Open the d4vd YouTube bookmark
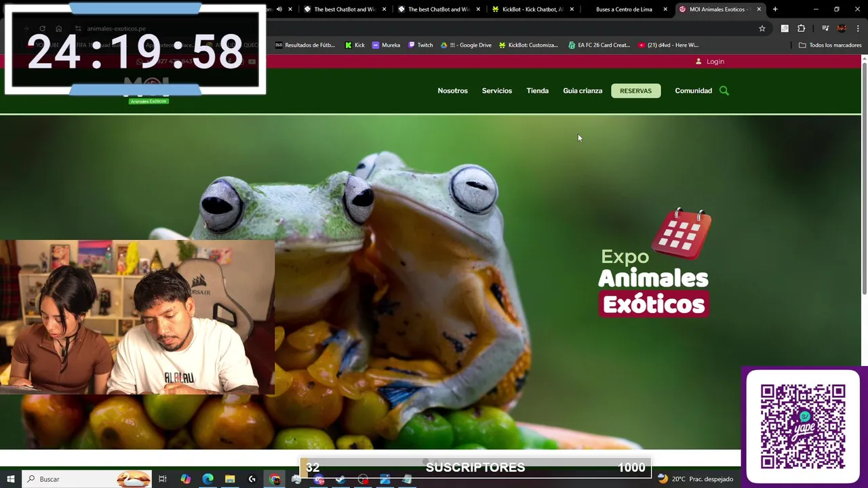 click(x=668, y=45)
